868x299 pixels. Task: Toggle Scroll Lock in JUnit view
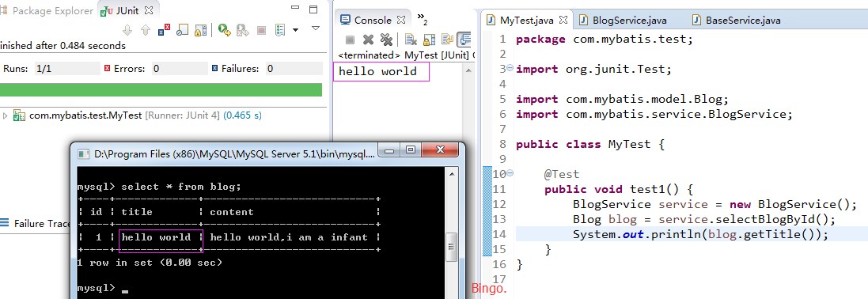coord(200,29)
